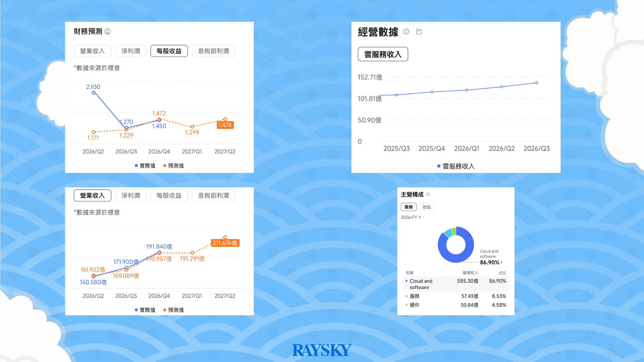
Task: Click the 160.580億 actual revenue value
Action: pos(93,282)
